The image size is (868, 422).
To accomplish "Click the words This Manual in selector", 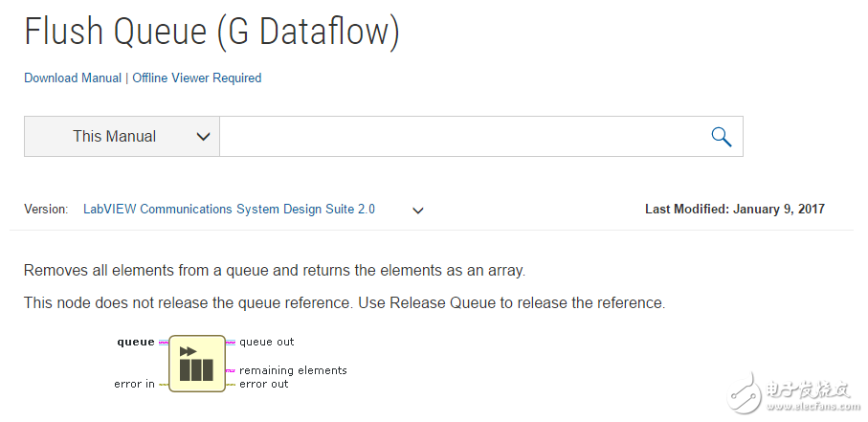I will (x=114, y=137).
